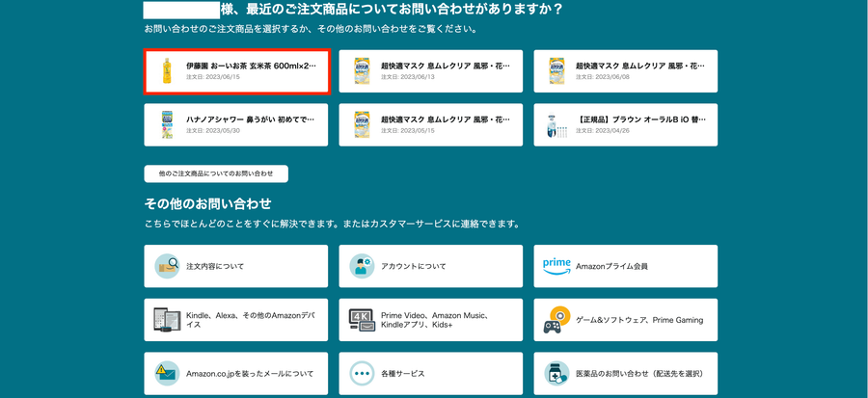Pick the mask thumbnail ordered 2023/06/08
The width and height of the screenshot is (868, 398).
point(556,71)
